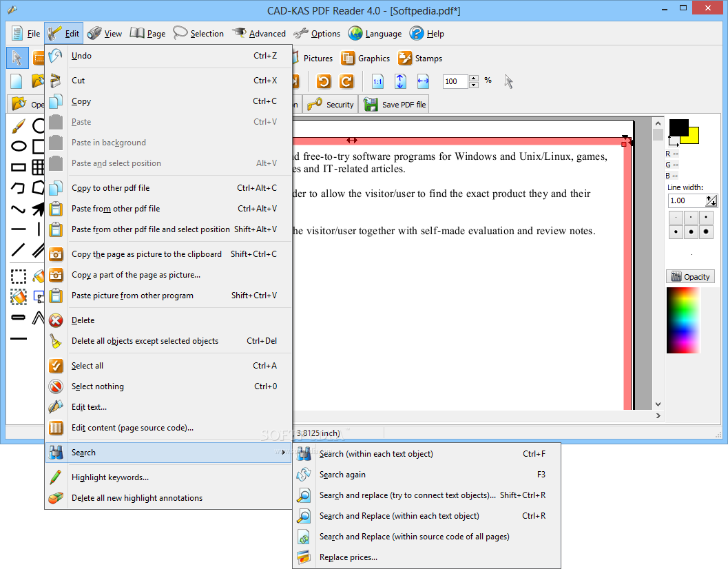This screenshot has height=569, width=728.
Task: Choose Cut from Edit menu
Action: tap(169, 81)
